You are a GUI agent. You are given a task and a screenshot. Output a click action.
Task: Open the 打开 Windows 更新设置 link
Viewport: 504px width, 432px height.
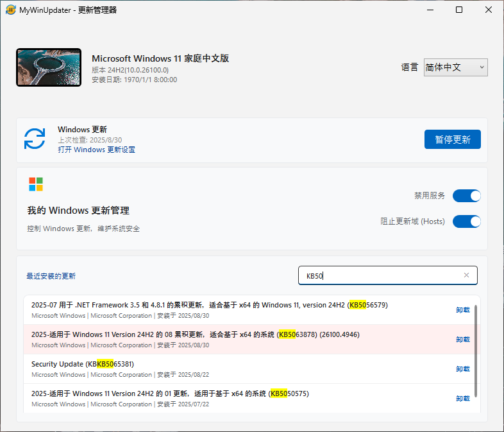96,150
